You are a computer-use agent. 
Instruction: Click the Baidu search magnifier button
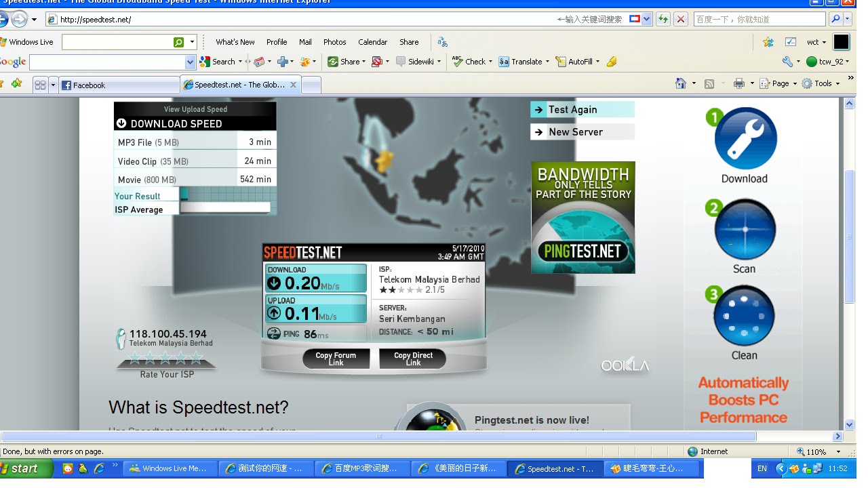click(x=835, y=19)
